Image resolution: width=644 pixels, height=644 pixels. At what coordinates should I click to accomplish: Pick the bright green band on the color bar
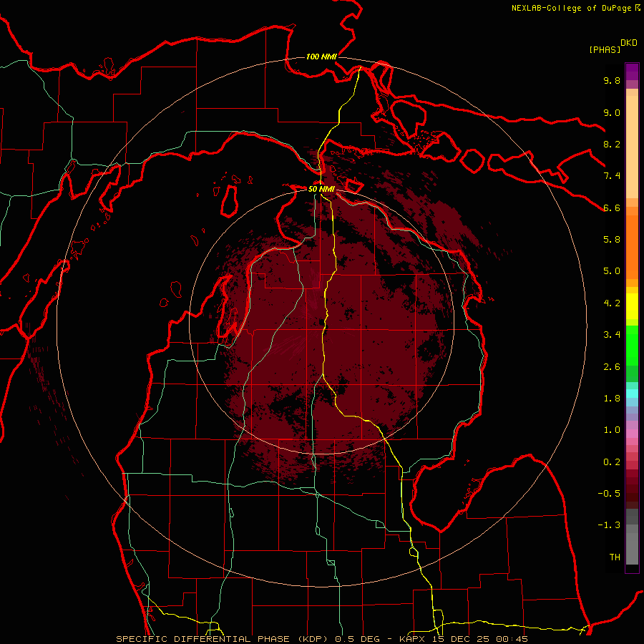point(632,346)
